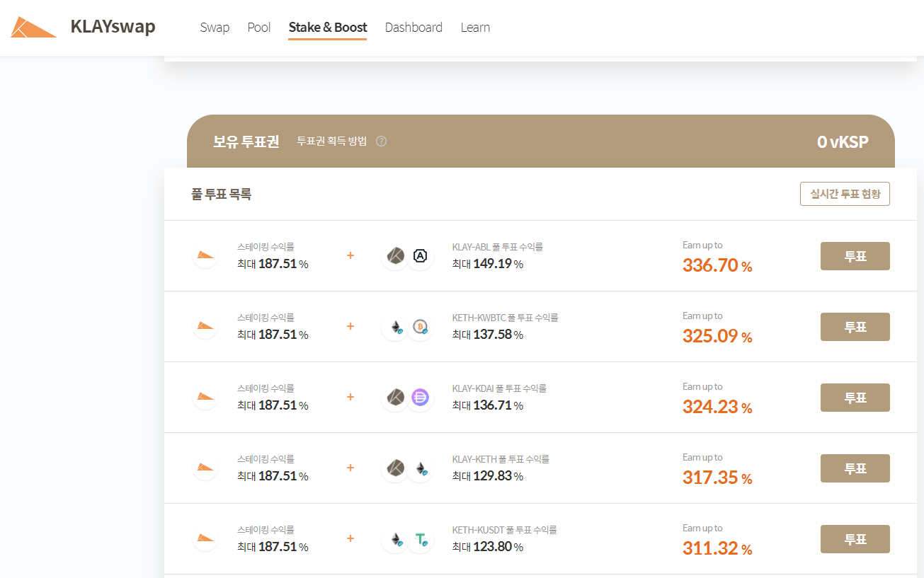Open the help question mark icon

381,141
